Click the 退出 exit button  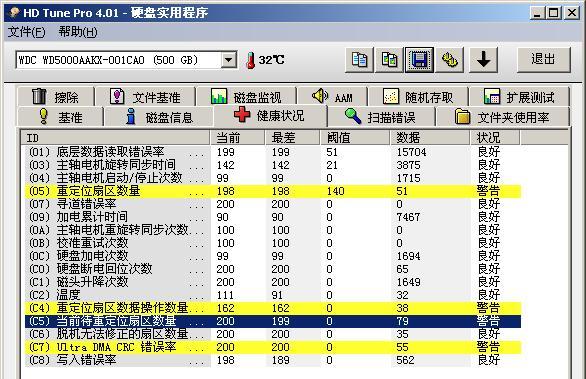click(543, 60)
